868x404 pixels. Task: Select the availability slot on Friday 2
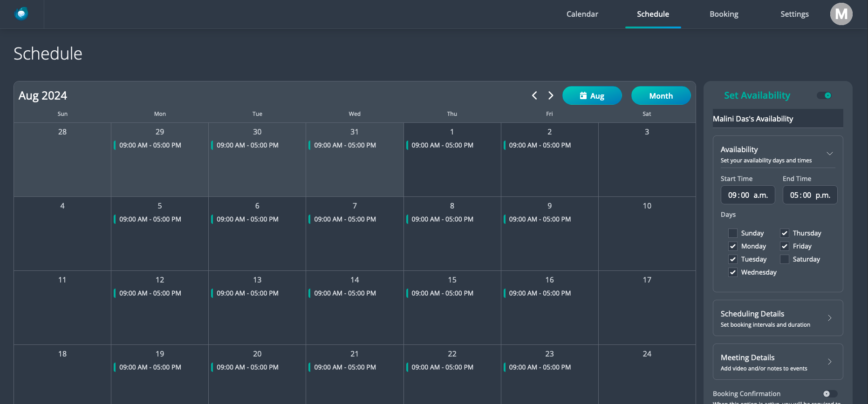click(549, 145)
